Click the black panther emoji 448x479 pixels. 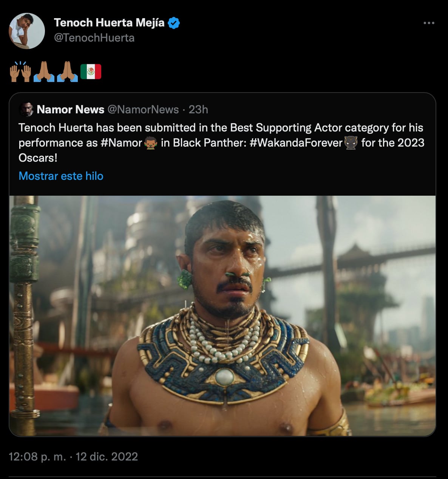(351, 143)
